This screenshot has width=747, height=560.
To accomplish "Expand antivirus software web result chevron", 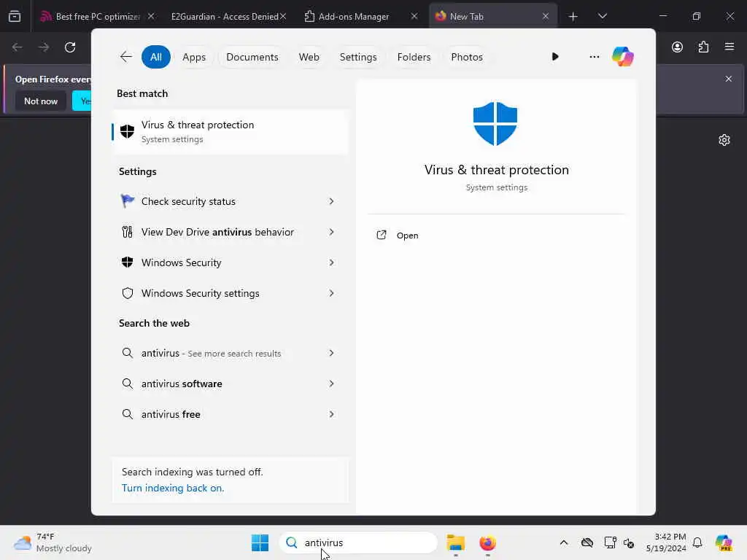I will [331, 384].
